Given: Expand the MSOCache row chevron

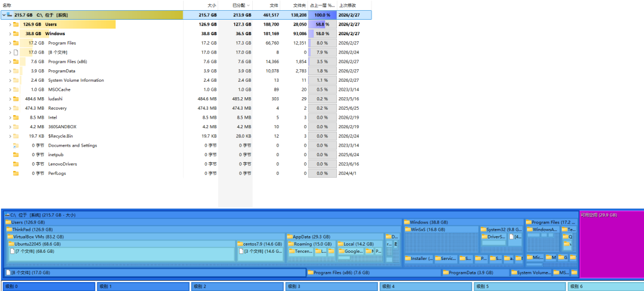Looking at the screenshot, I should click(10, 89).
